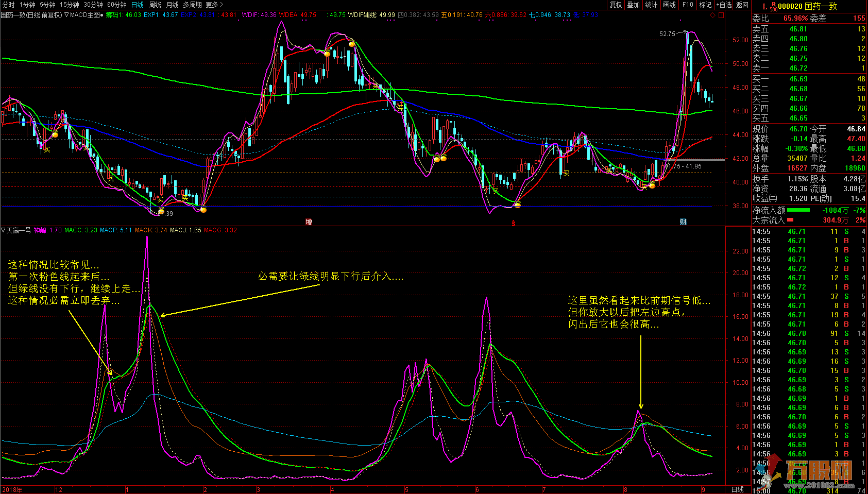Open the 多周期 multi-period view

click(x=193, y=5)
